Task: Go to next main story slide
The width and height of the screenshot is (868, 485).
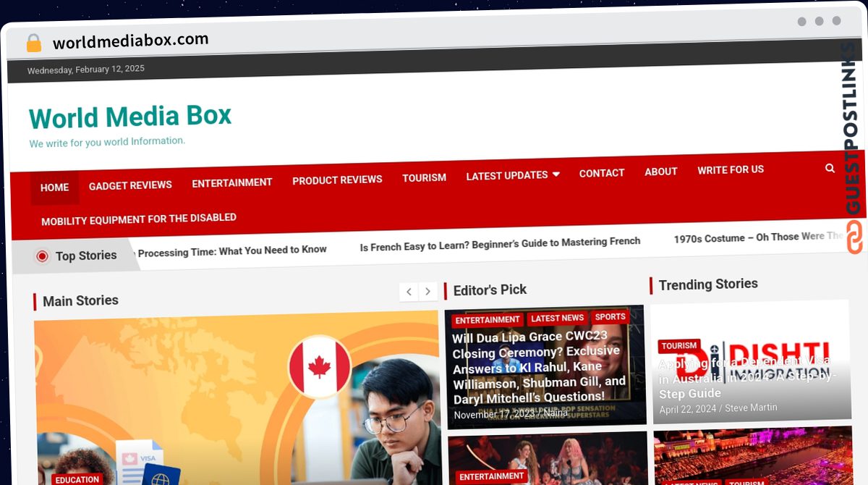Action: 428,292
